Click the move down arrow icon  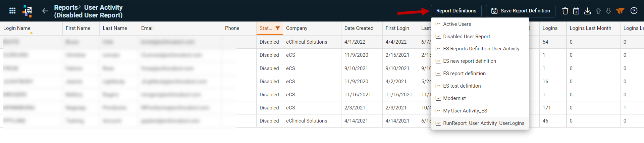click(608, 11)
